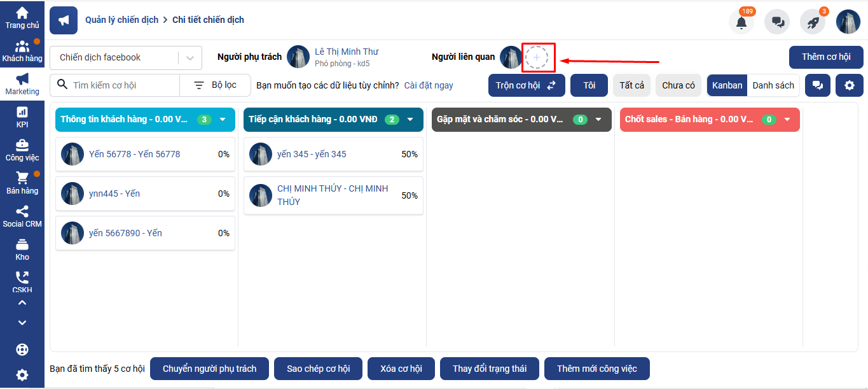This screenshot has height=389, width=868.
Task: Click the Cài đặt ngay link
Action: click(429, 85)
